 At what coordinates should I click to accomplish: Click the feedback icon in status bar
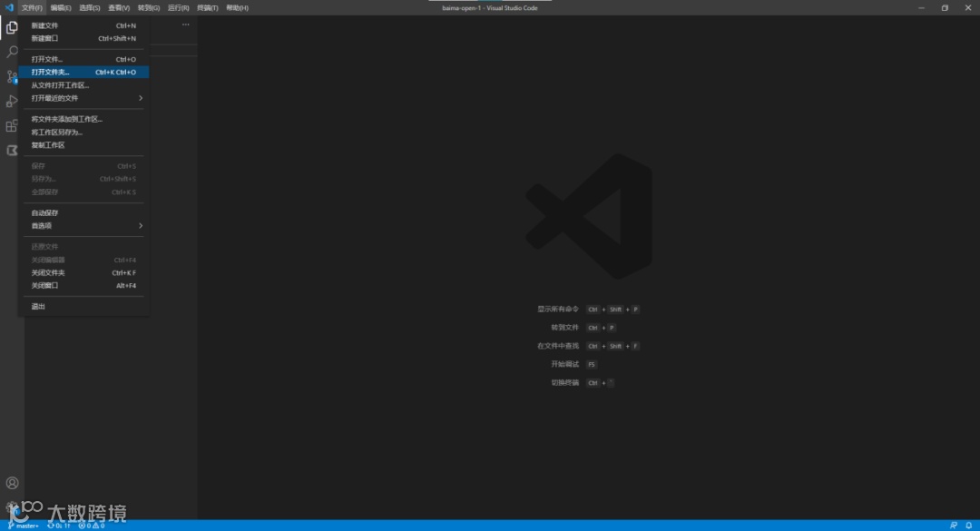[x=953, y=526]
